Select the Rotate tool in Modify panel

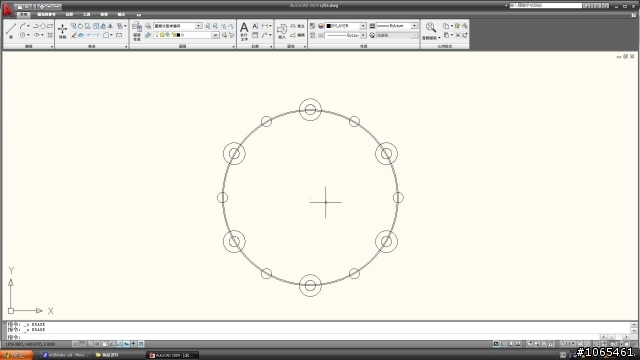(80, 26)
